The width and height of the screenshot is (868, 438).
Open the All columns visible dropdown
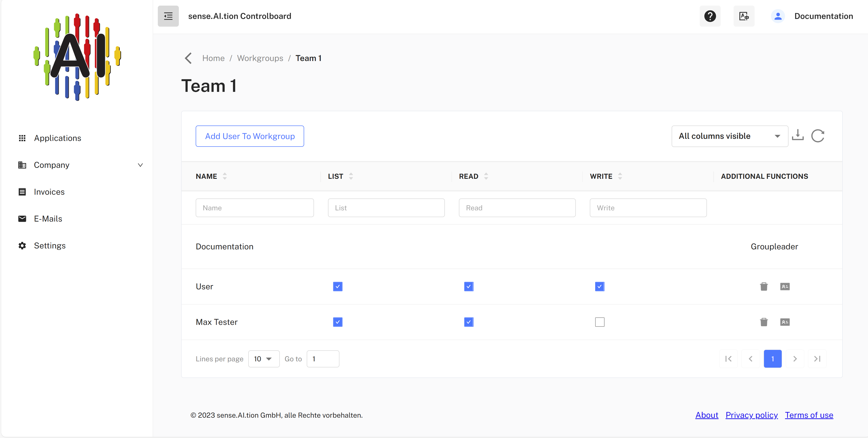[x=730, y=136]
